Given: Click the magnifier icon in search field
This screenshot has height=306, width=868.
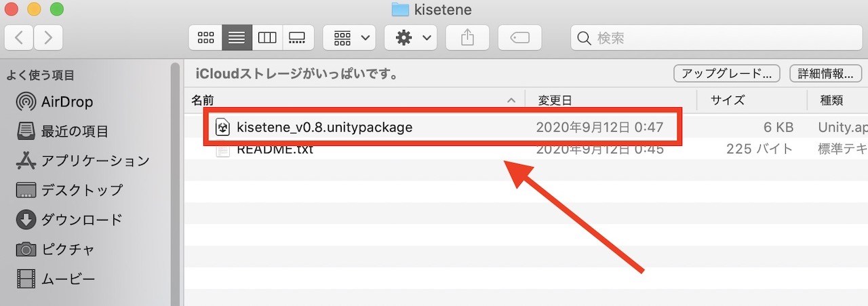Looking at the screenshot, I should (584, 39).
